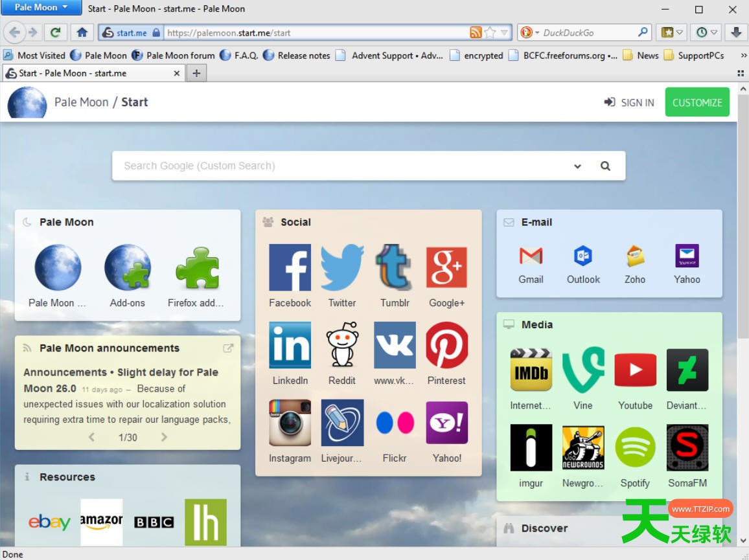Open the Tumblr icon
Image resolution: width=749 pixels, height=560 pixels.
[x=395, y=267]
